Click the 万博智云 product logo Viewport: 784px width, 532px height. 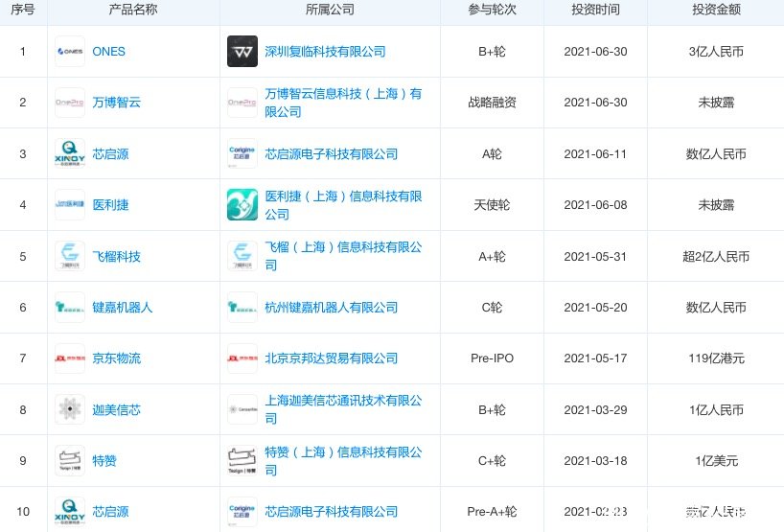click(70, 103)
